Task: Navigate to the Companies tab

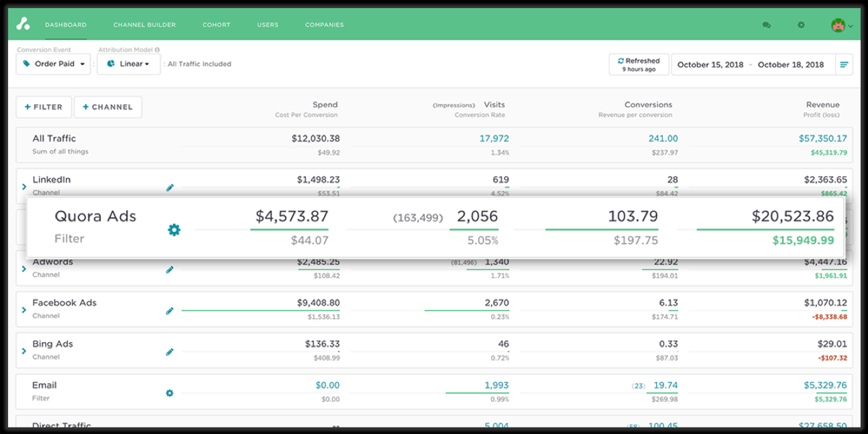Action: (324, 25)
